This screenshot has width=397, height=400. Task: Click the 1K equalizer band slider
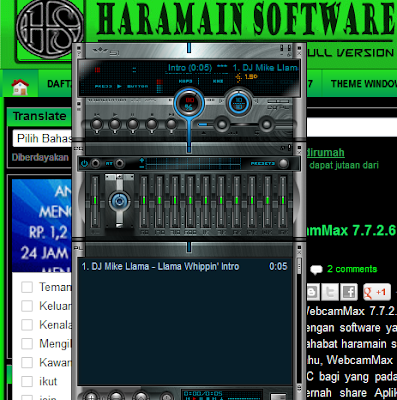click(206, 202)
